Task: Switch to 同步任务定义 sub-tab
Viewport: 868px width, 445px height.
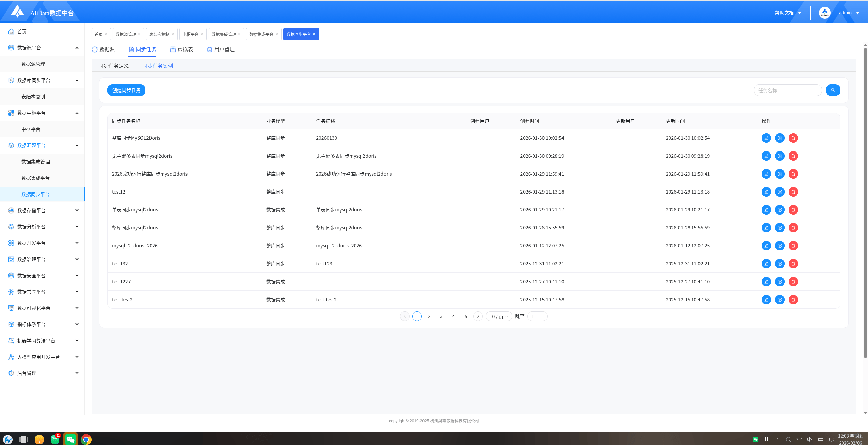Action: click(x=113, y=66)
